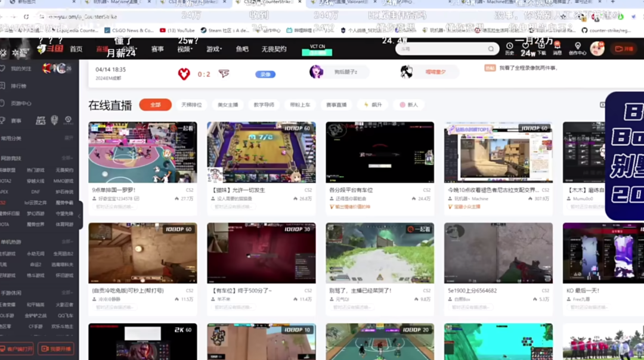Image resolution: width=644 pixels, height=360 pixels.
Task: Click the DOTA2 category in sidebar
Action: (x=6, y=181)
